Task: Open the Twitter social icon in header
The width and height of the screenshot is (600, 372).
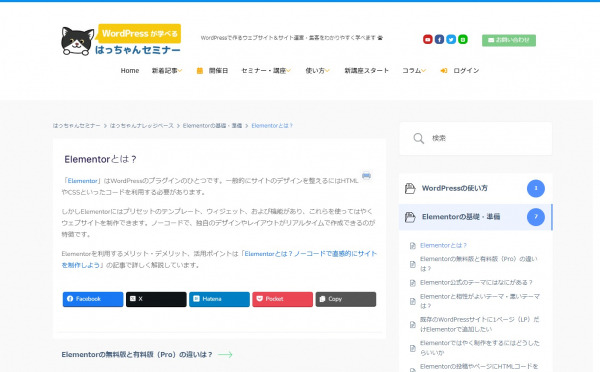Action: 451,39
